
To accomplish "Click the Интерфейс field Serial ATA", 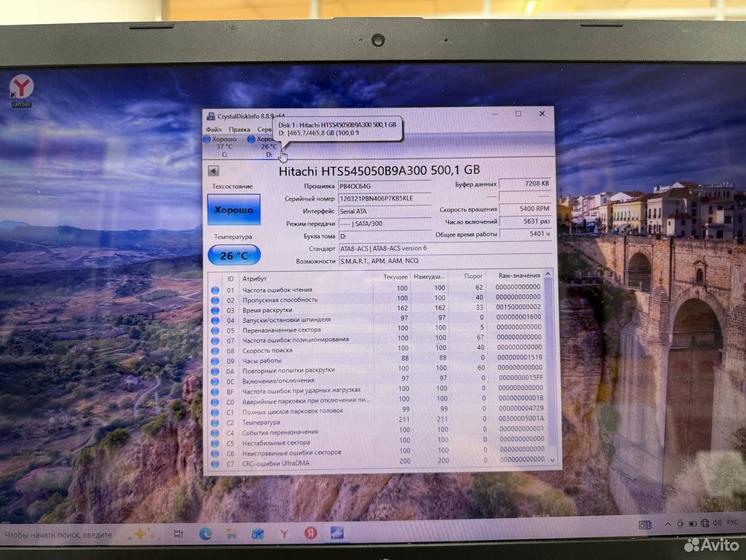I will pos(384,211).
